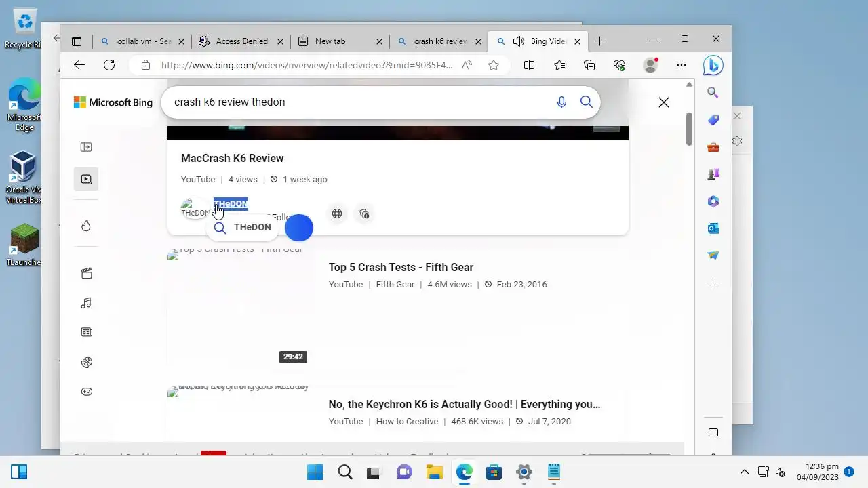The image size is (868, 488).
Task: Click the Bing search text box
Action: [359, 102]
